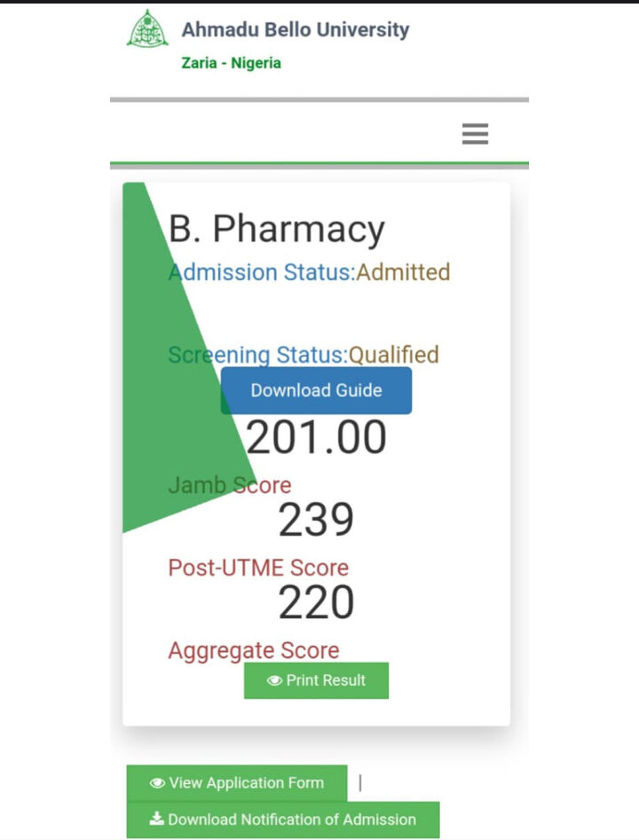Click the Print Result button label
This screenshot has width=639, height=840.
[326, 680]
